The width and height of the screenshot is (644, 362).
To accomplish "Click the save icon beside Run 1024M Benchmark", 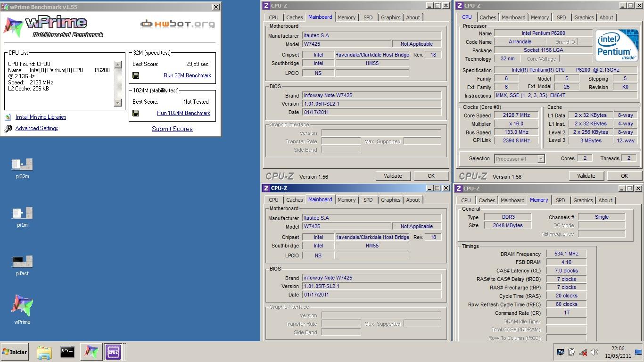I will 136,113.
